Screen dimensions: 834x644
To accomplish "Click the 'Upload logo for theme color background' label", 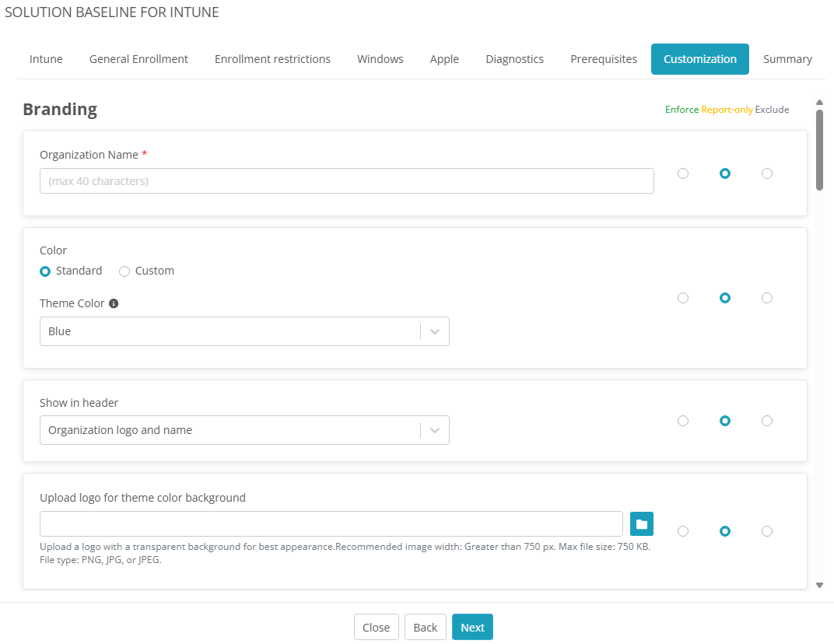I will pyautogui.click(x=142, y=498).
